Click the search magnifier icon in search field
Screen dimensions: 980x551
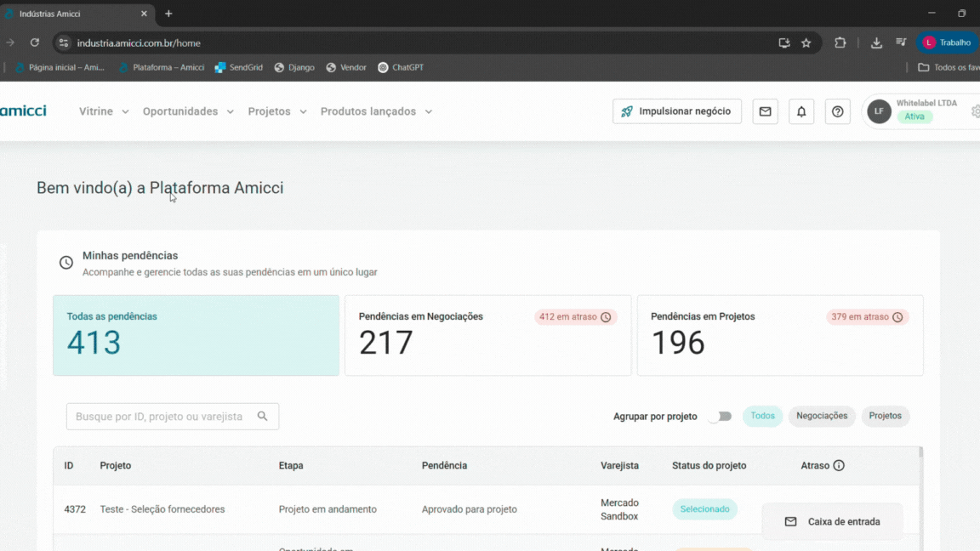coord(263,417)
